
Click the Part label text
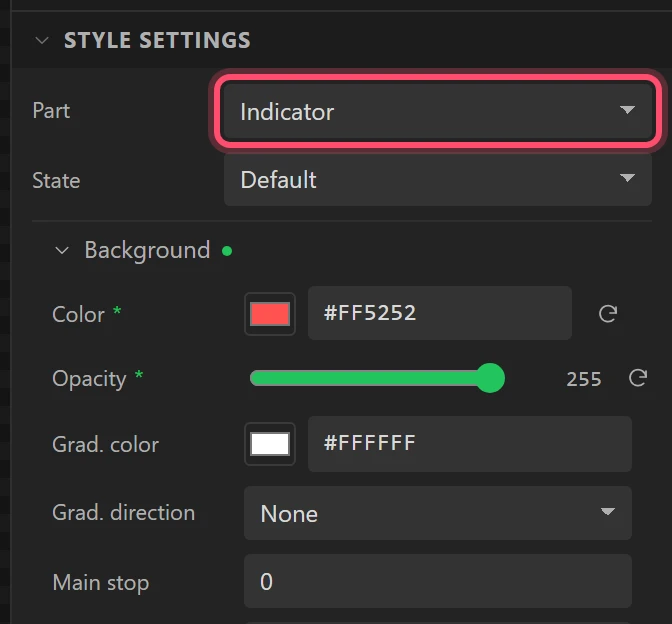tap(51, 111)
